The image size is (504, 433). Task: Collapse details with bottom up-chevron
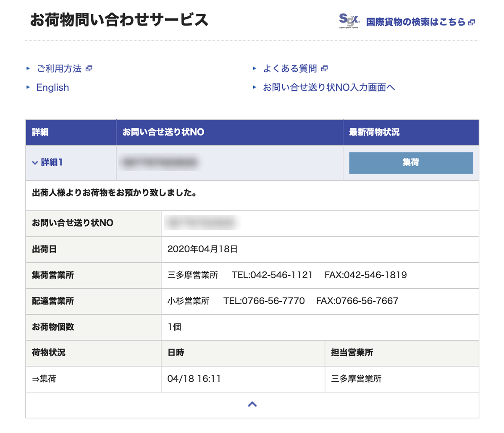click(252, 404)
